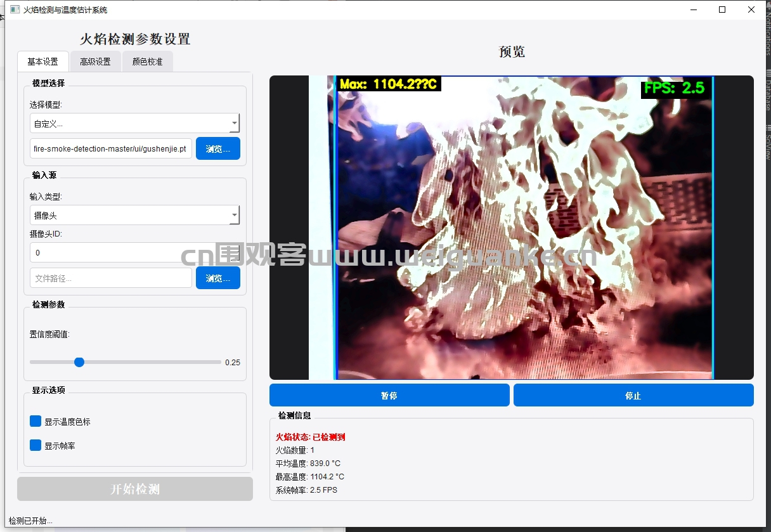771x532 pixels.
Task: Click the green FPS: 2.5 overlay in the preview
Action: (x=675, y=88)
